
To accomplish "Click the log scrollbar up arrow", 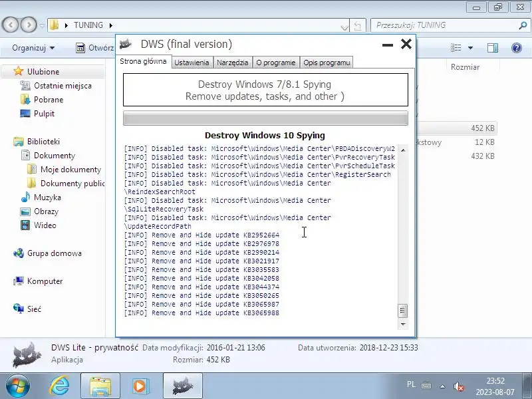I will point(403,150).
